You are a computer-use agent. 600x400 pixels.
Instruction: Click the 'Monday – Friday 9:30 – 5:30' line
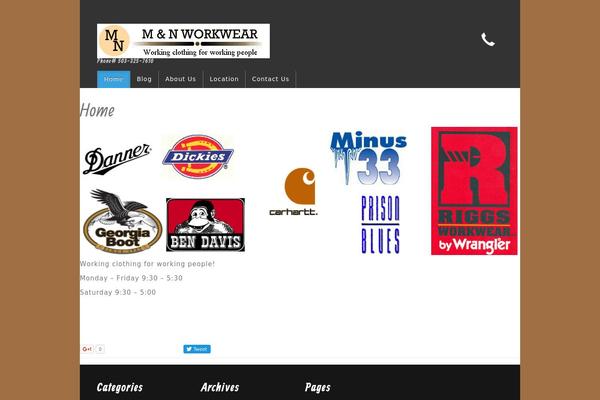pyautogui.click(x=131, y=278)
